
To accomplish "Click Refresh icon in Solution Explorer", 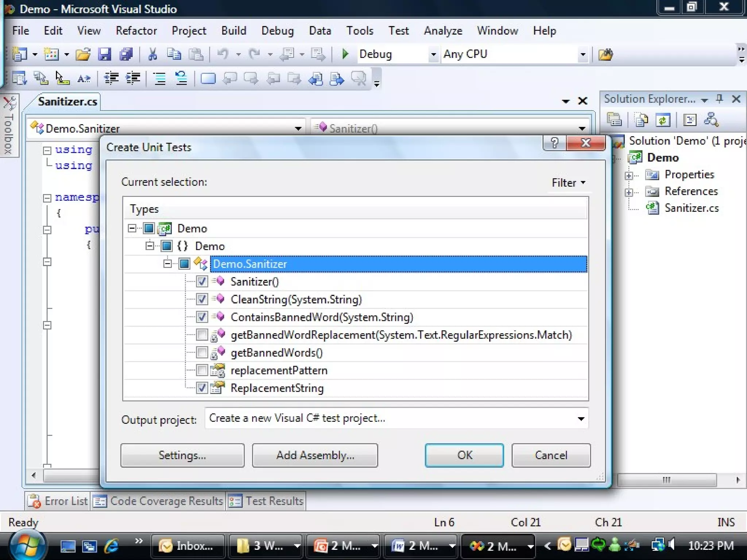I will 663,120.
